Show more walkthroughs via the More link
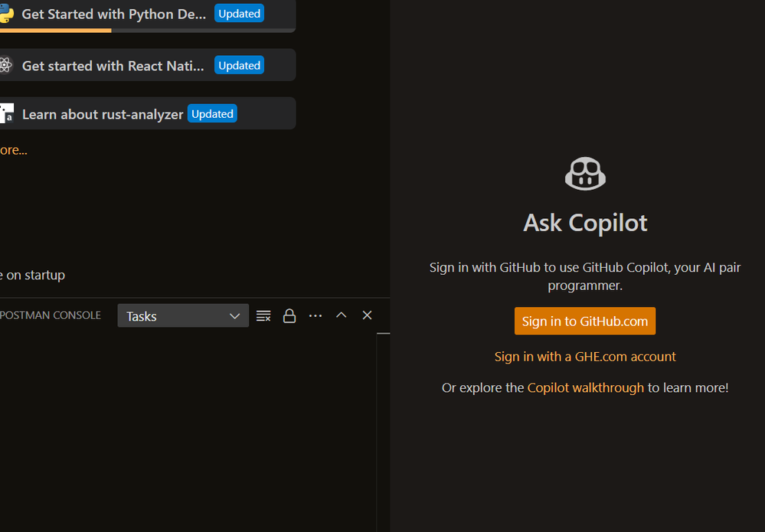 coord(14,150)
